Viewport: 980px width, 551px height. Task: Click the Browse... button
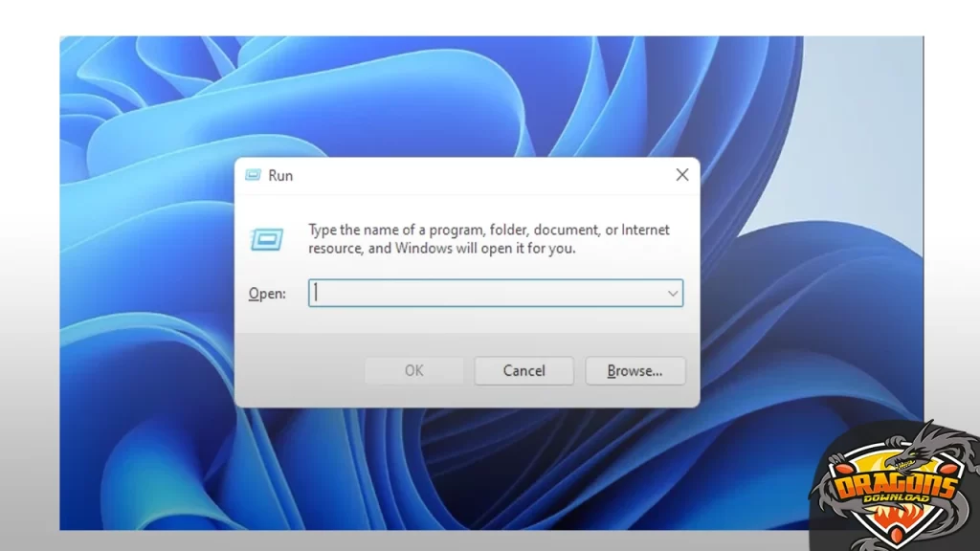[635, 371]
